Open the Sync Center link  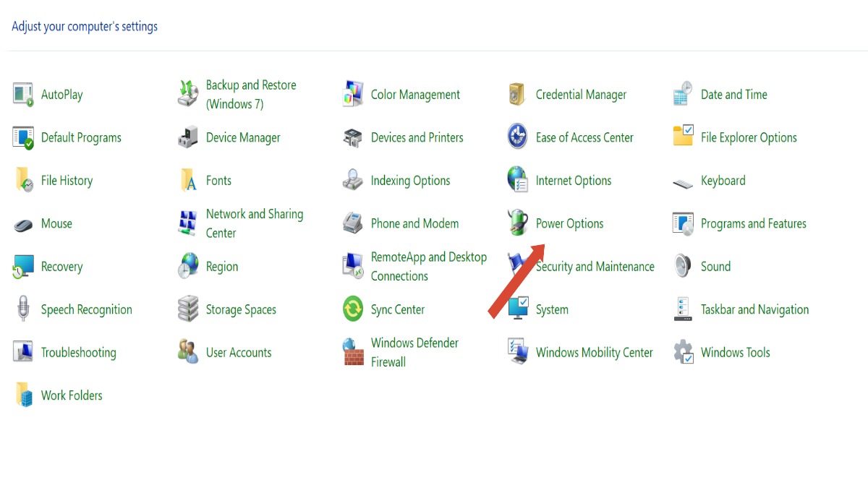[x=398, y=309]
